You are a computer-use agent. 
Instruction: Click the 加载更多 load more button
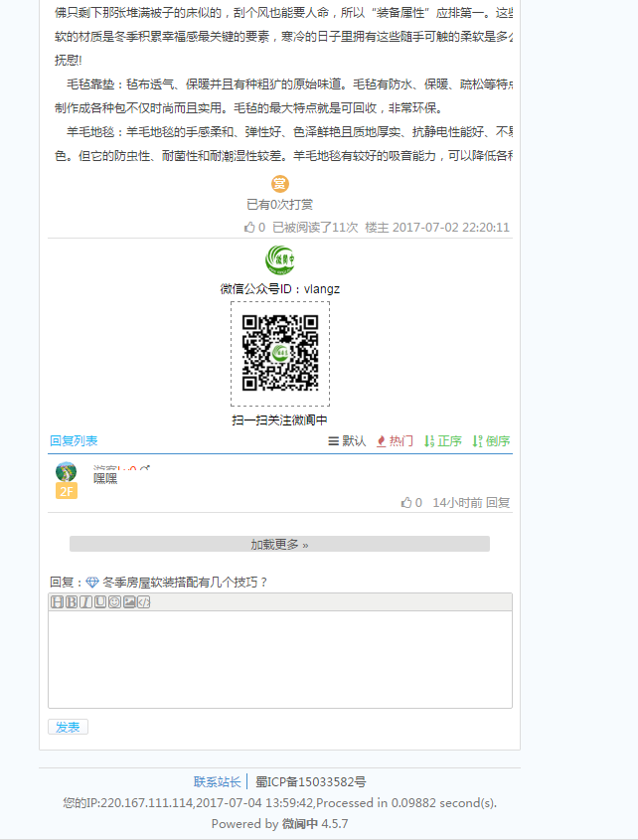pyautogui.click(x=279, y=545)
